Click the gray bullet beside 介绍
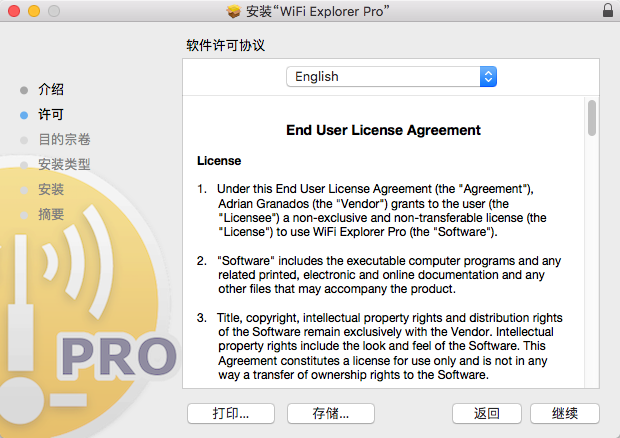The width and height of the screenshot is (620, 438). click(24, 90)
